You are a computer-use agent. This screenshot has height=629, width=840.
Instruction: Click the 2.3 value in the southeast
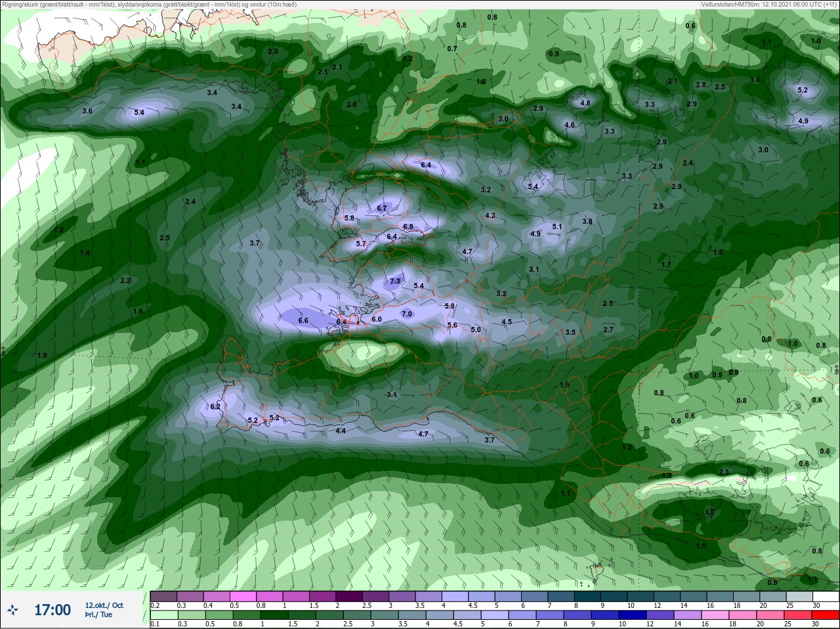pyautogui.click(x=724, y=472)
